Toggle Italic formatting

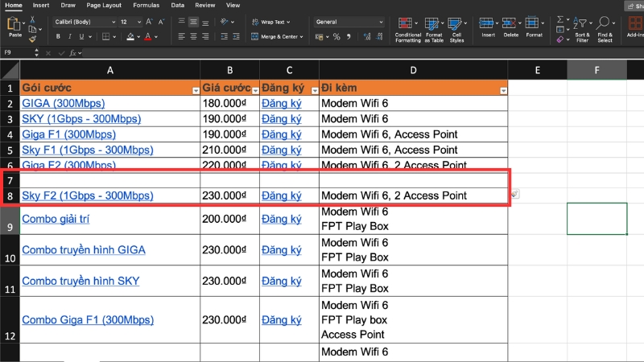[70, 37]
